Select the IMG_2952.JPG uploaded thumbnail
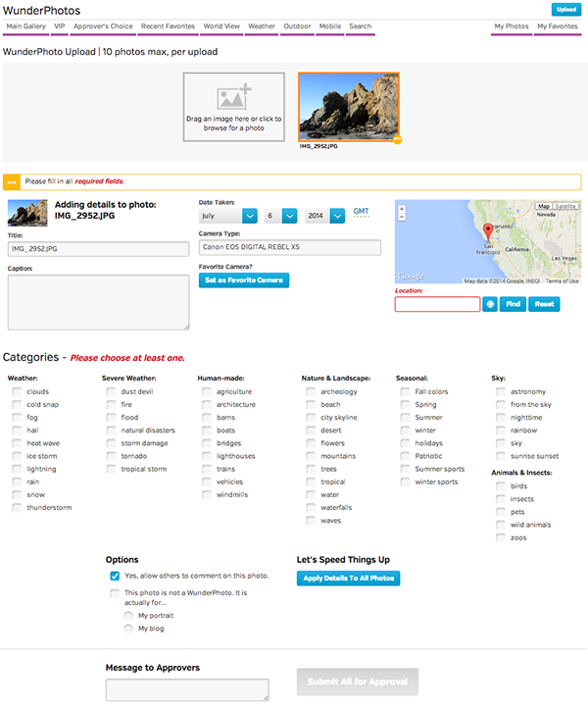 349,107
